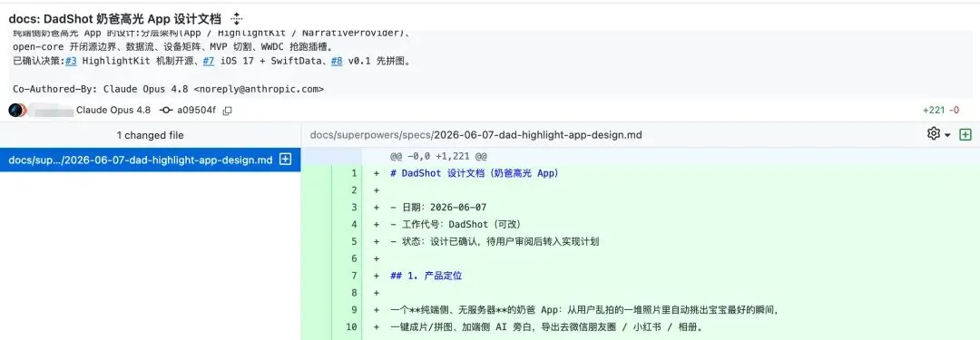Viewport: 980px width, 340px height.
Task: Copy commit hash a09504f icon
Action: click(228, 111)
